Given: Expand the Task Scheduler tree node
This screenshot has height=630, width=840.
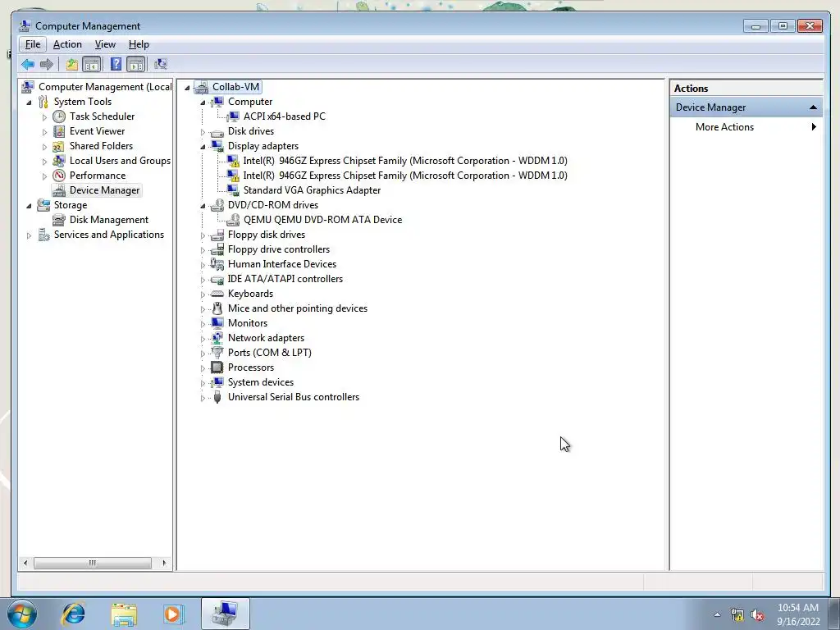Looking at the screenshot, I should (44, 116).
